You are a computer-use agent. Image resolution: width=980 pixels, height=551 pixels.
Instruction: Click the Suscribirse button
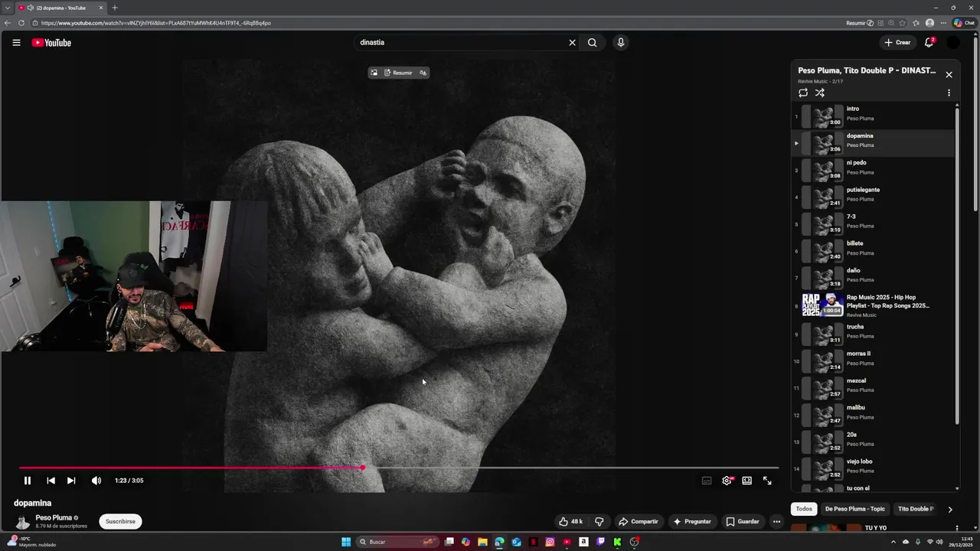coord(120,521)
